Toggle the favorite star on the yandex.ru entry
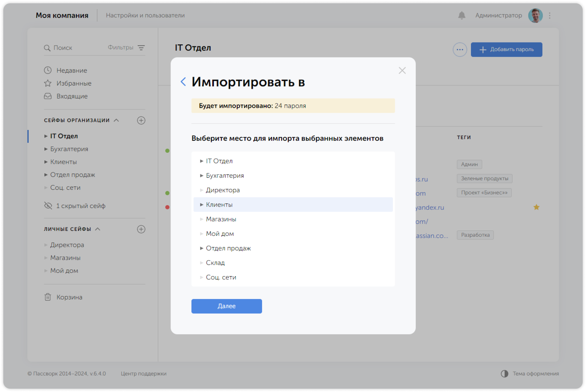 (536, 207)
